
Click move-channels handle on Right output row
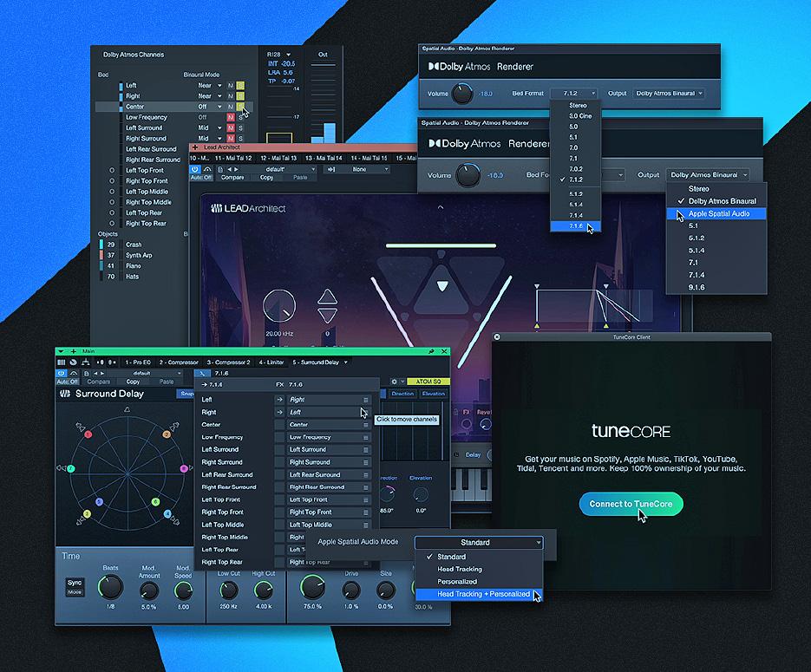coord(366,400)
